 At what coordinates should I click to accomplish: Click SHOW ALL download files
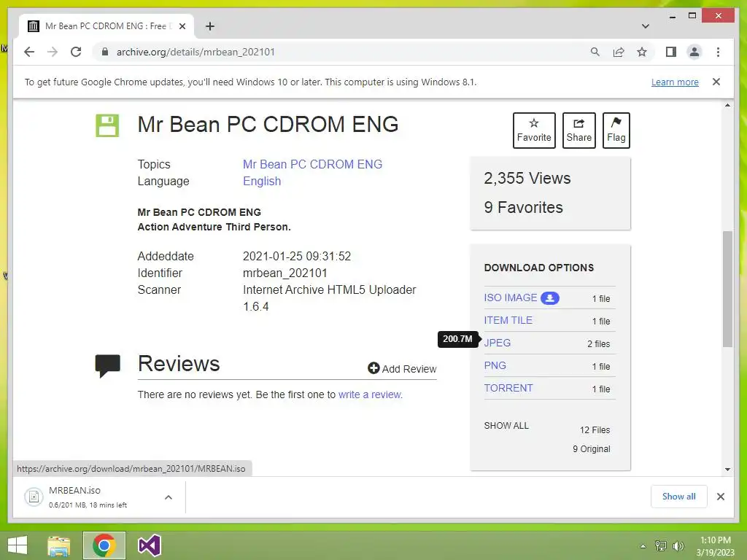506,426
